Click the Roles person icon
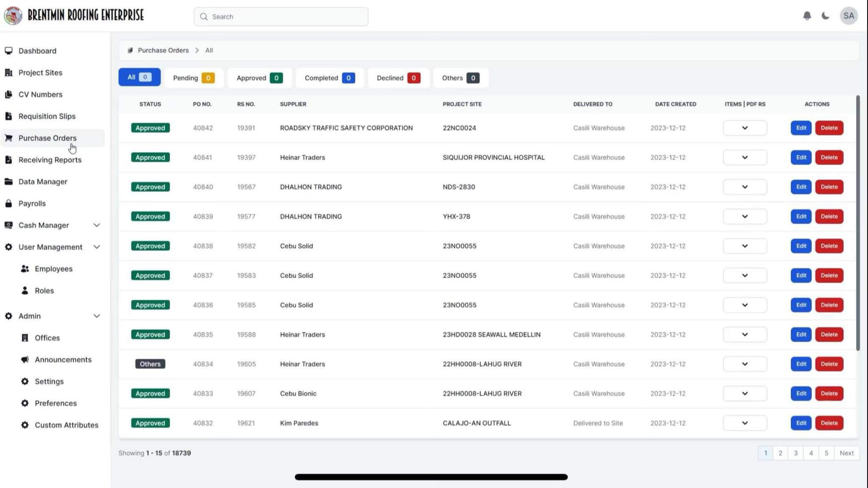The image size is (868, 488). pos(25,291)
